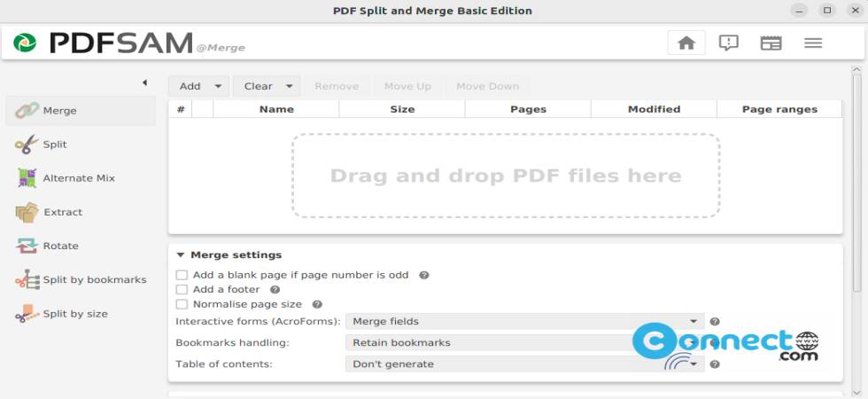Open the Interactive forms Merge fields dropdown
Screen dimensions: 868x399
[x=524, y=321]
